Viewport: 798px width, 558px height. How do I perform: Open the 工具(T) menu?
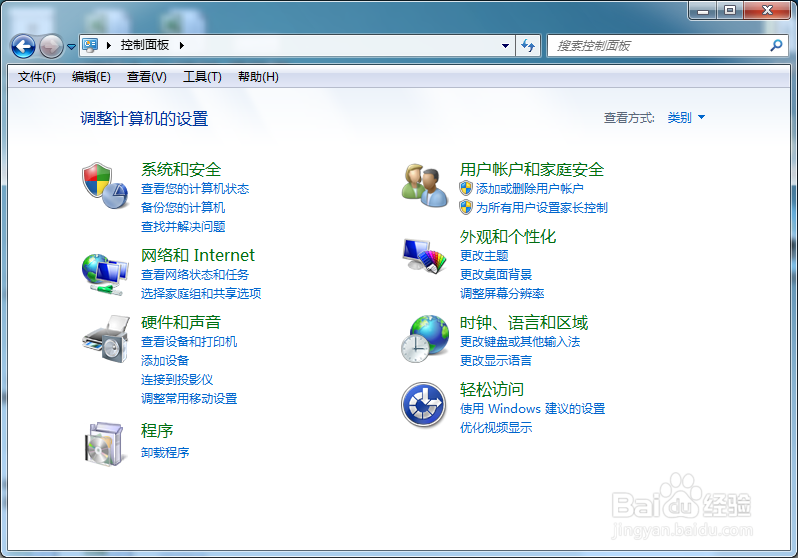(x=202, y=77)
